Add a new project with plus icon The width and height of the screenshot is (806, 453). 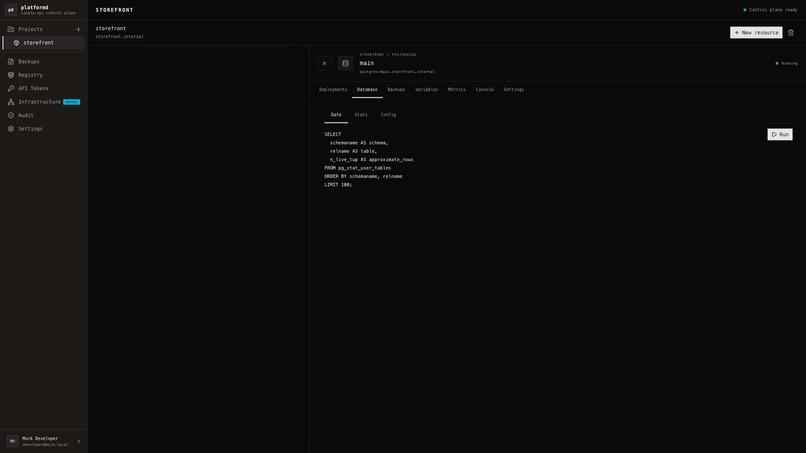click(x=78, y=29)
